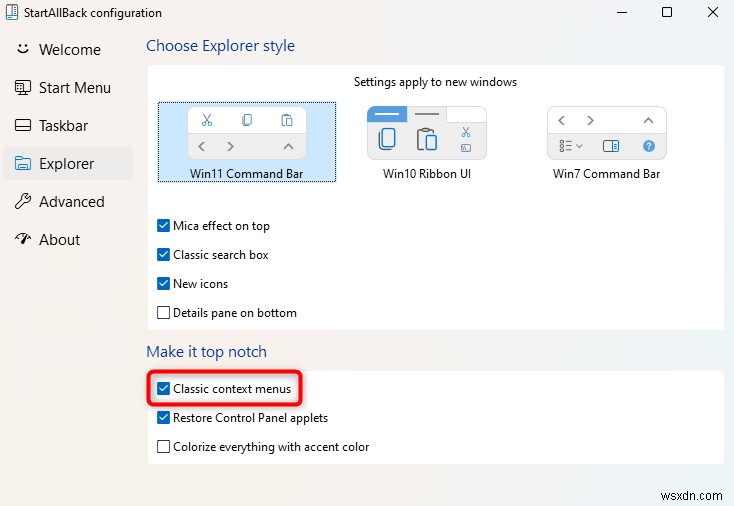734x506 pixels.
Task: Click the StartAllBack app icon in title bar
Action: point(12,12)
